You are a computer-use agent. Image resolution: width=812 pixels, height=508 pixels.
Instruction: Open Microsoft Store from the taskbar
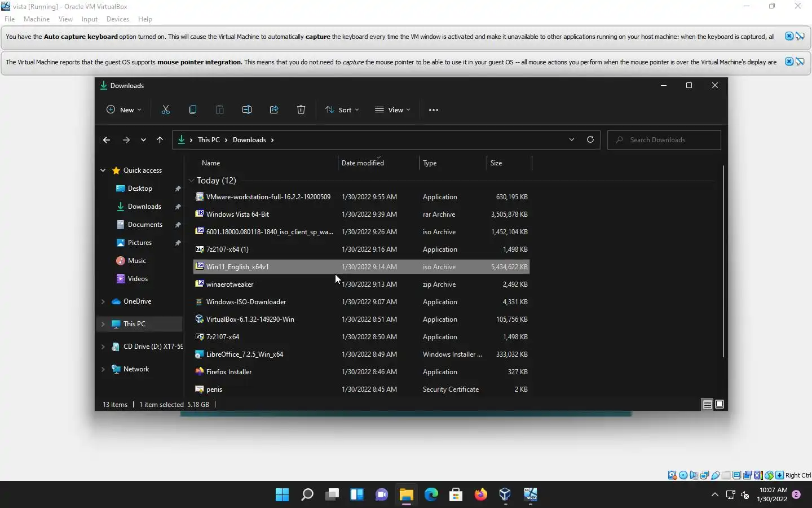click(x=456, y=495)
